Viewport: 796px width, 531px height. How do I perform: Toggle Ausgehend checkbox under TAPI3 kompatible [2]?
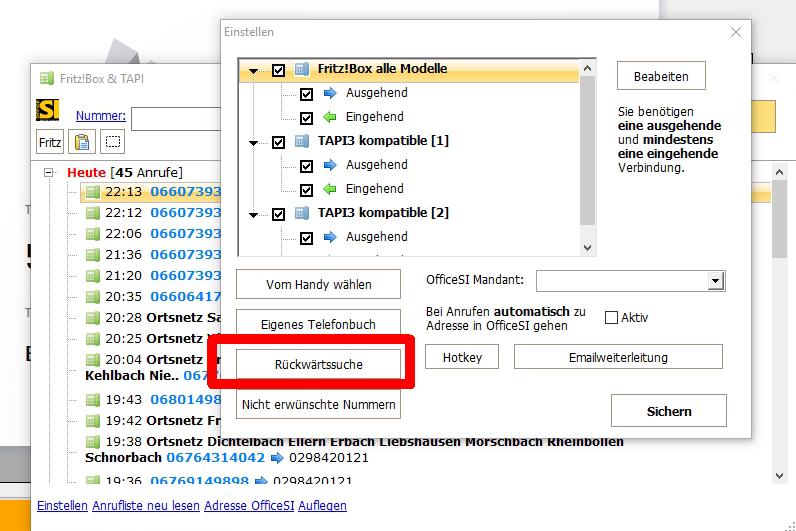tap(306, 238)
